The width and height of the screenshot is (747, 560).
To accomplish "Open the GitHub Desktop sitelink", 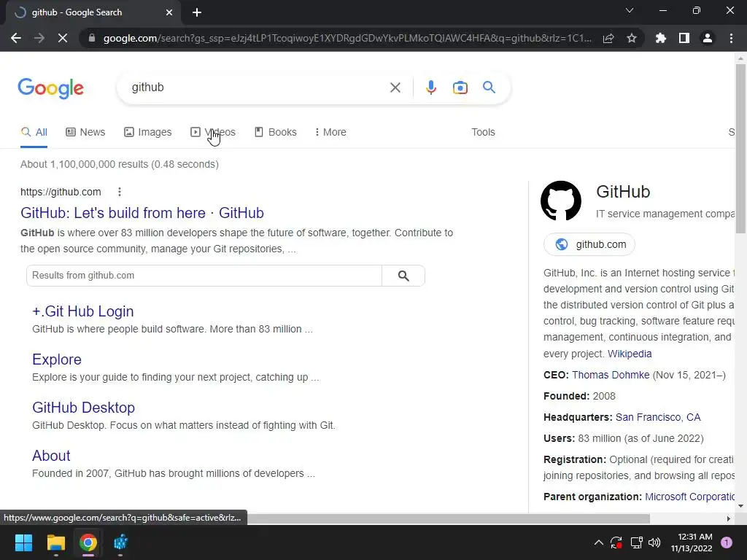I will click(83, 408).
